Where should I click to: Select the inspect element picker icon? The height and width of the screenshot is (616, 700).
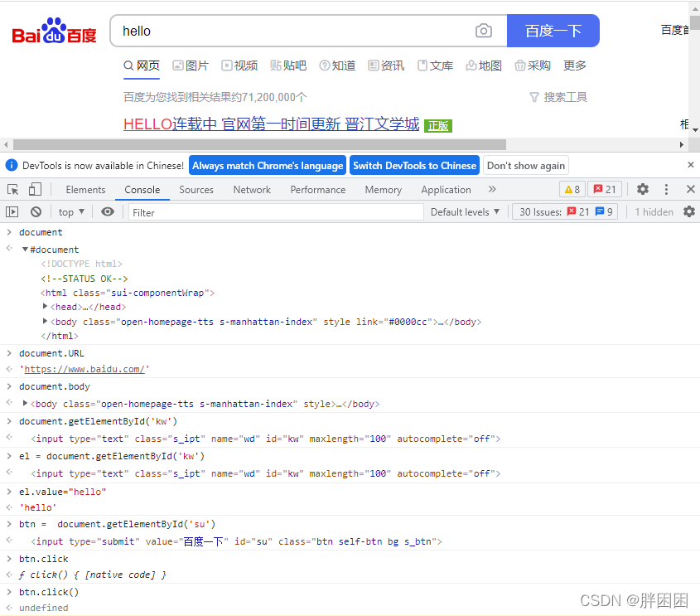click(13, 189)
